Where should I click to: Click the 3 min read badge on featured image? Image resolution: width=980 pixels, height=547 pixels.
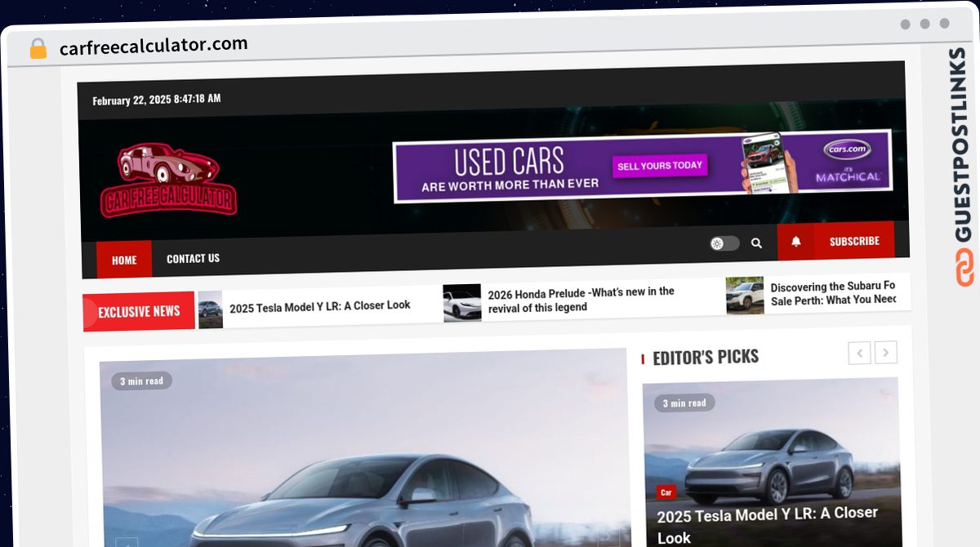142,380
